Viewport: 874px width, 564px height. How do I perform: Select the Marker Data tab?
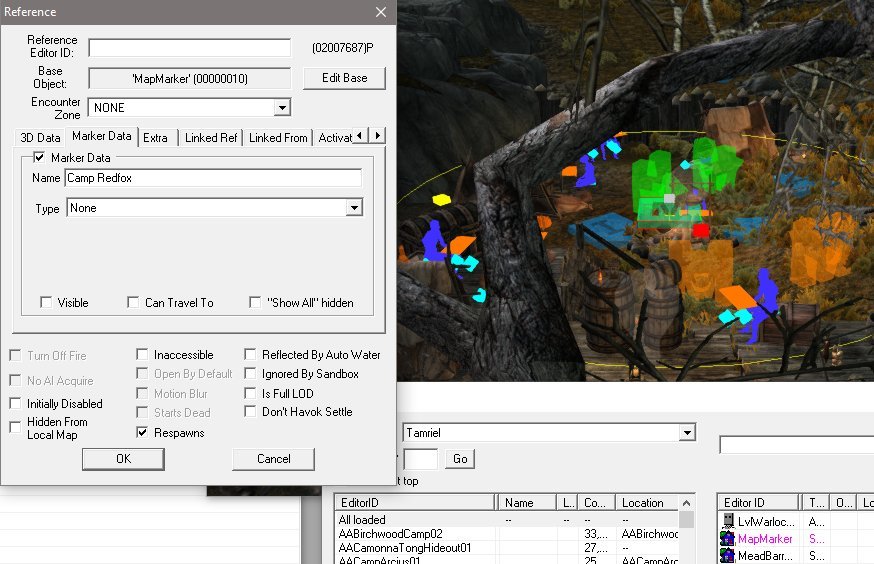click(x=101, y=136)
